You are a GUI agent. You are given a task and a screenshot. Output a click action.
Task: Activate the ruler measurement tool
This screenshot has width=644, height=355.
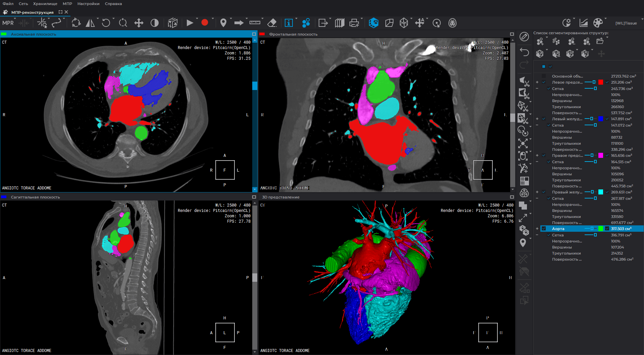(255, 23)
